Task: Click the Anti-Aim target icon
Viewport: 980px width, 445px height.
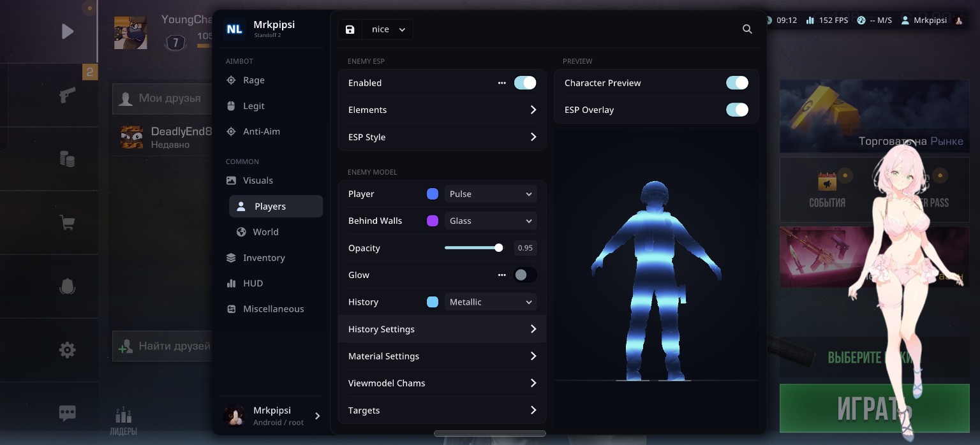Action: point(231,131)
